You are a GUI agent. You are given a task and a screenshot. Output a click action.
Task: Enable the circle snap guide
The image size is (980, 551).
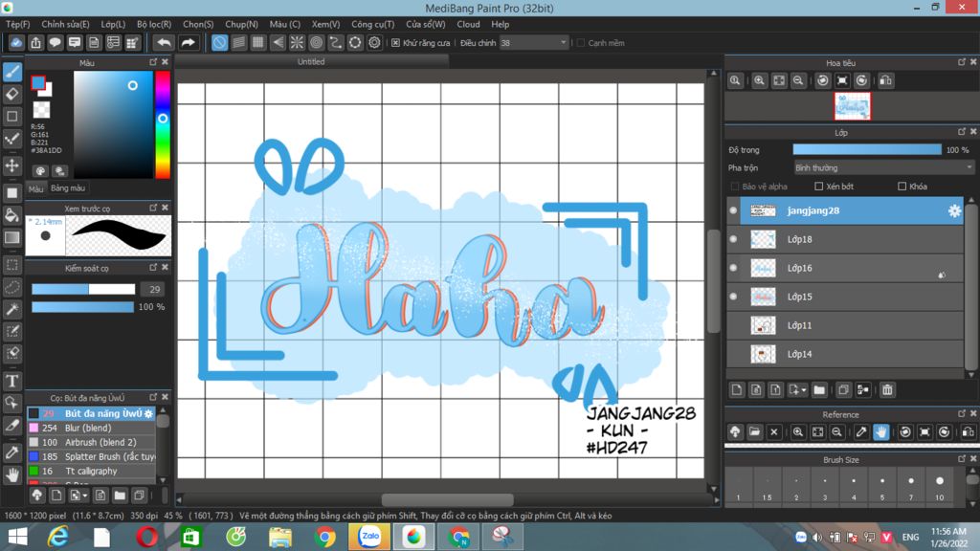(316, 42)
